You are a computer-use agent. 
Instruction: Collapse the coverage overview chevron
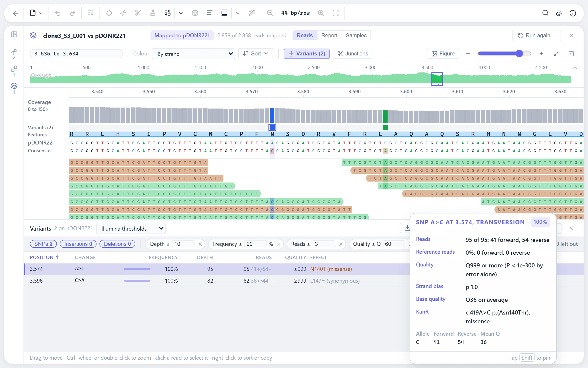click(575, 68)
